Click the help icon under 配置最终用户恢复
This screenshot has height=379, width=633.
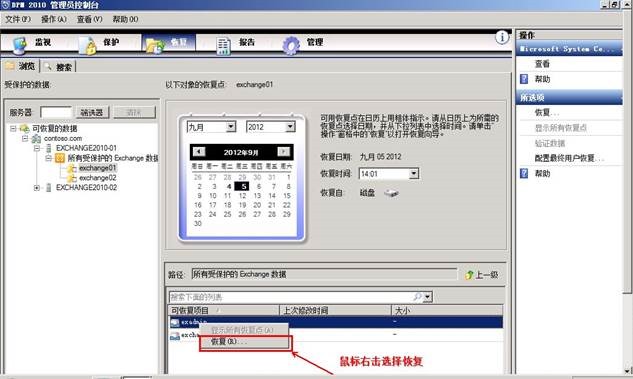pyautogui.click(x=524, y=174)
